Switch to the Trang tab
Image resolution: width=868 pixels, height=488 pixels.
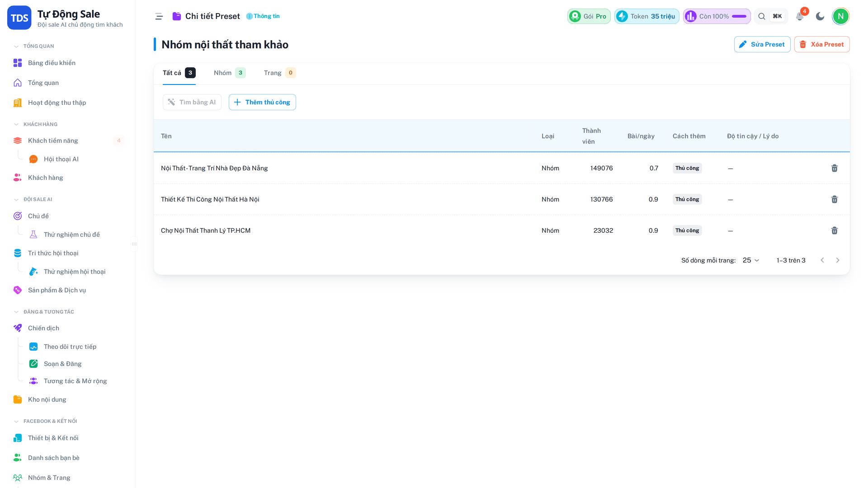coord(280,73)
